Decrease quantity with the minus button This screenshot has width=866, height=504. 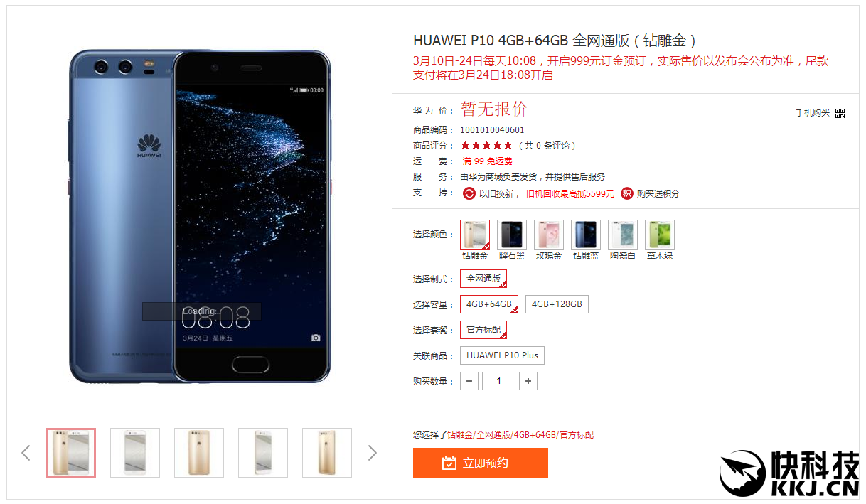point(469,381)
